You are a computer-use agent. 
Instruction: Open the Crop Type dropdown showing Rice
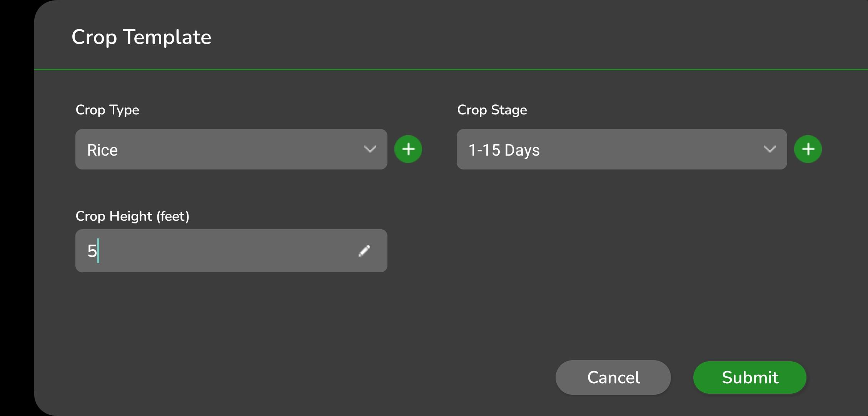pos(231,149)
